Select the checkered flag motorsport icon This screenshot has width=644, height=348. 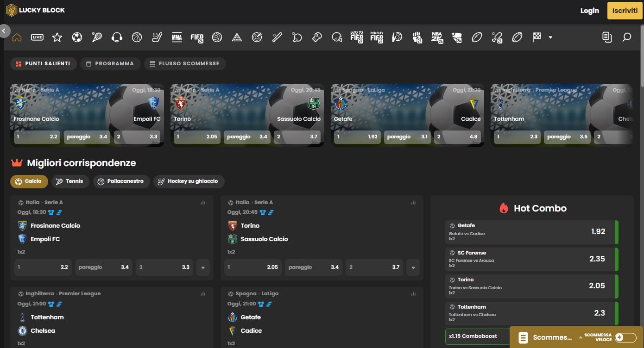537,37
